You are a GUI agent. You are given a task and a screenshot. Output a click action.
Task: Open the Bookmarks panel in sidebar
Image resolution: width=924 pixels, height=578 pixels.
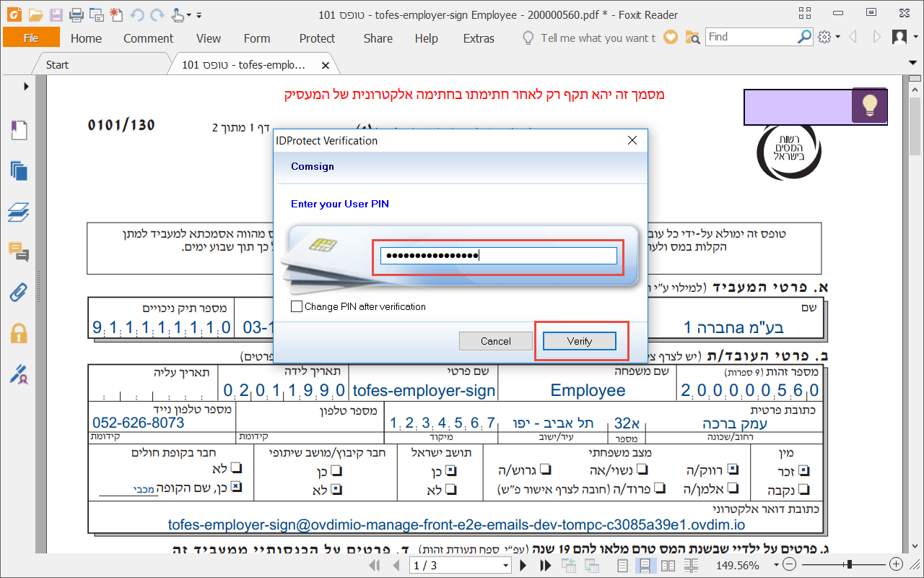[19, 130]
